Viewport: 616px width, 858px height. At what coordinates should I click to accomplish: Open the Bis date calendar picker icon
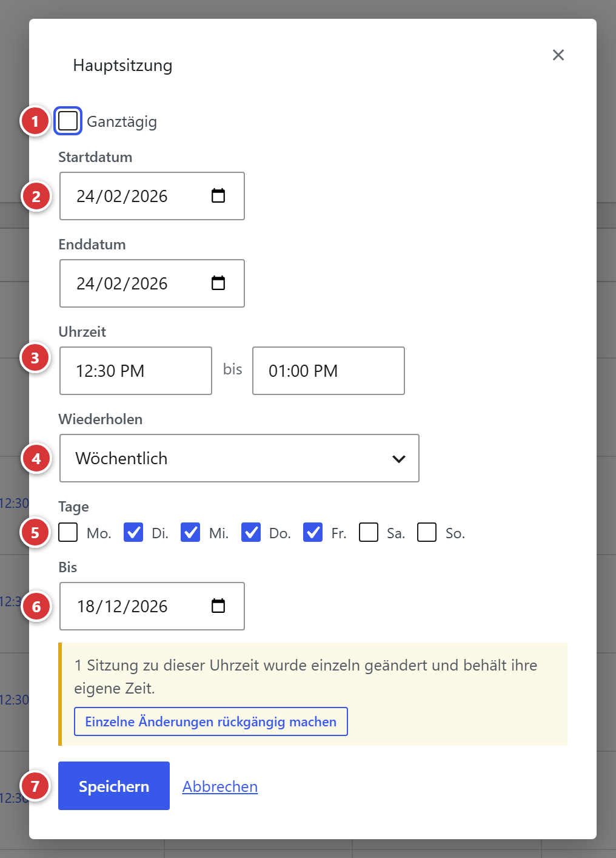218,606
